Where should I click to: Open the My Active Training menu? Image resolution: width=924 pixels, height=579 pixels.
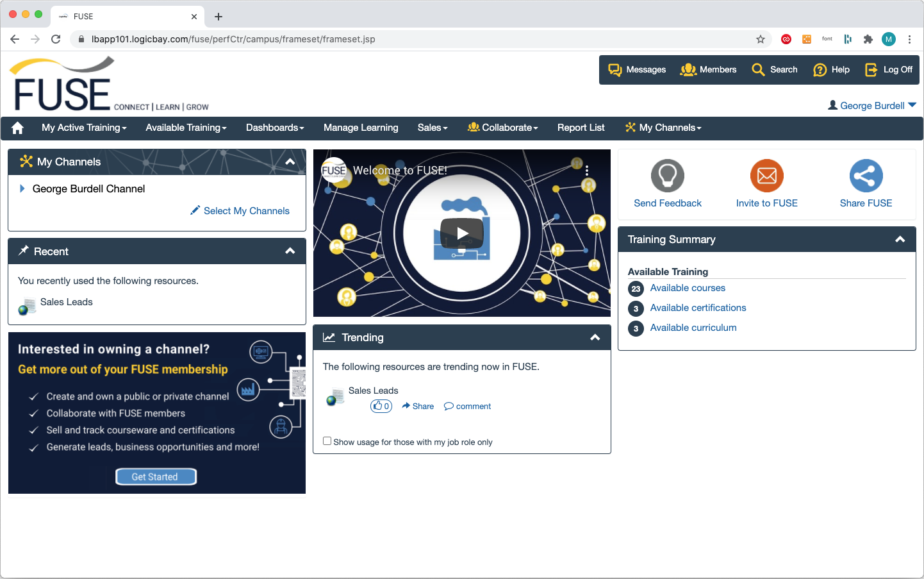(84, 128)
